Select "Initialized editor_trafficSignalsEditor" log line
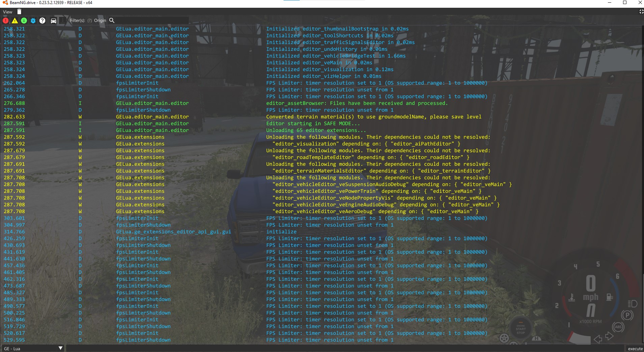The image size is (644, 352). click(x=340, y=43)
